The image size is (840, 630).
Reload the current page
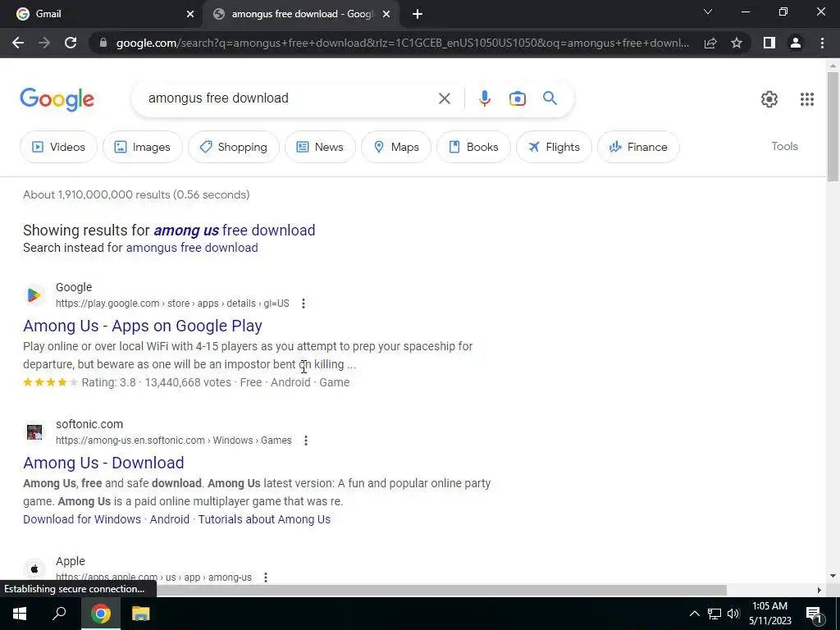pyautogui.click(x=71, y=43)
